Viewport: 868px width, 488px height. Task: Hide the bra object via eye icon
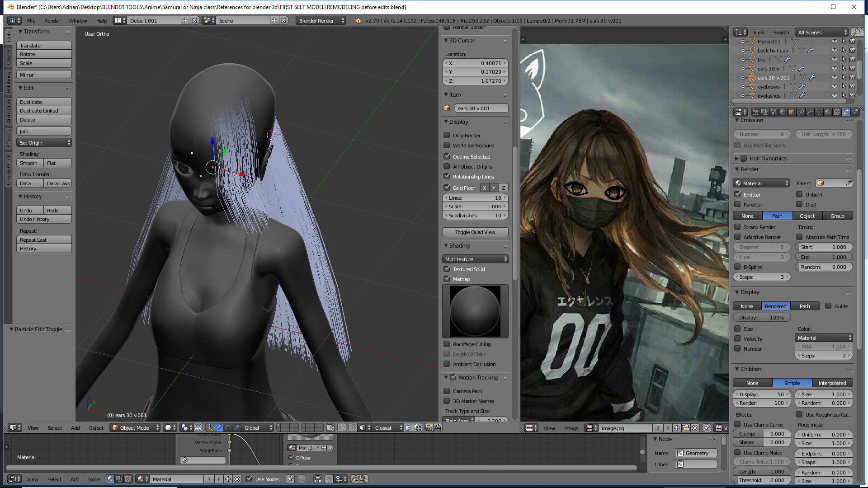tap(834, 59)
